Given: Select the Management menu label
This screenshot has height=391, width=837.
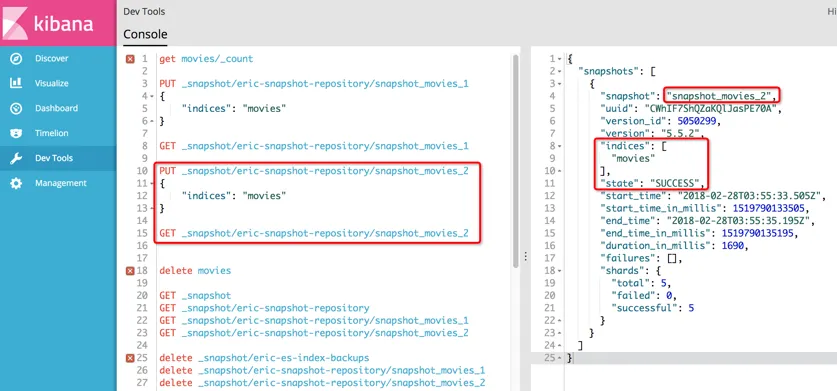Looking at the screenshot, I should [x=60, y=183].
